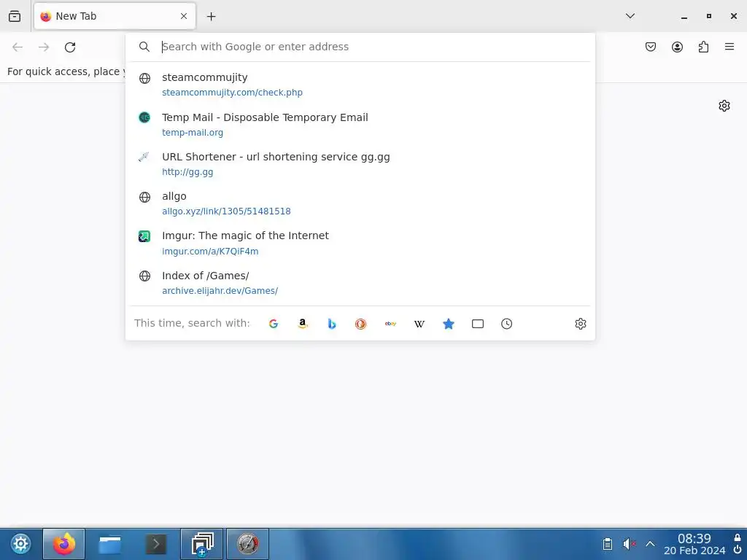Select the allgo suggestion
Viewport: 747px width, 560px height.
click(360, 203)
